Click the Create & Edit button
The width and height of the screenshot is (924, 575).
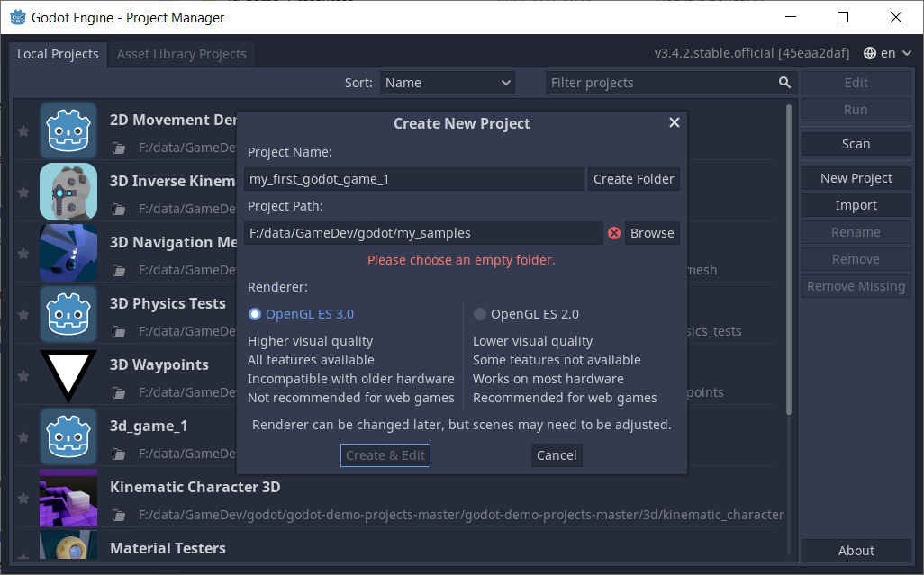385,455
